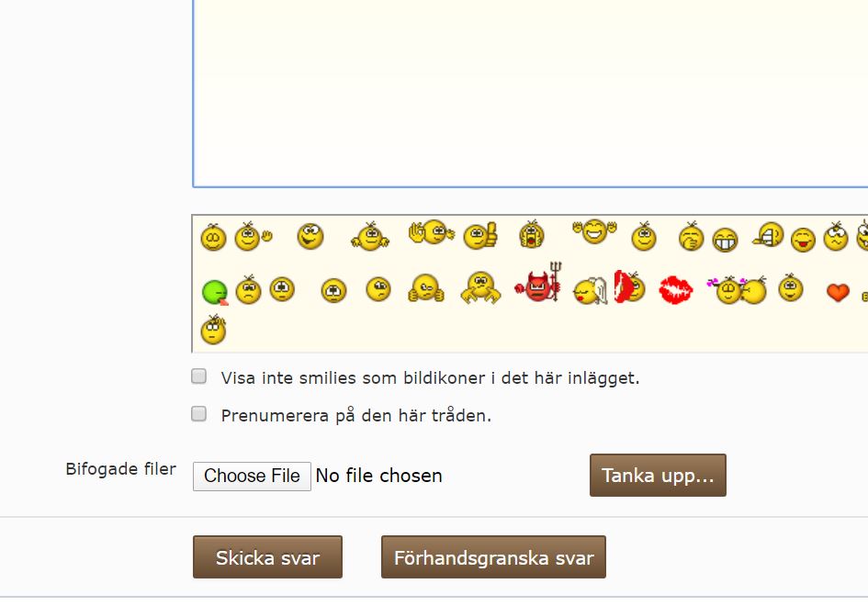Insert the red lips kiss smiley

676,290
